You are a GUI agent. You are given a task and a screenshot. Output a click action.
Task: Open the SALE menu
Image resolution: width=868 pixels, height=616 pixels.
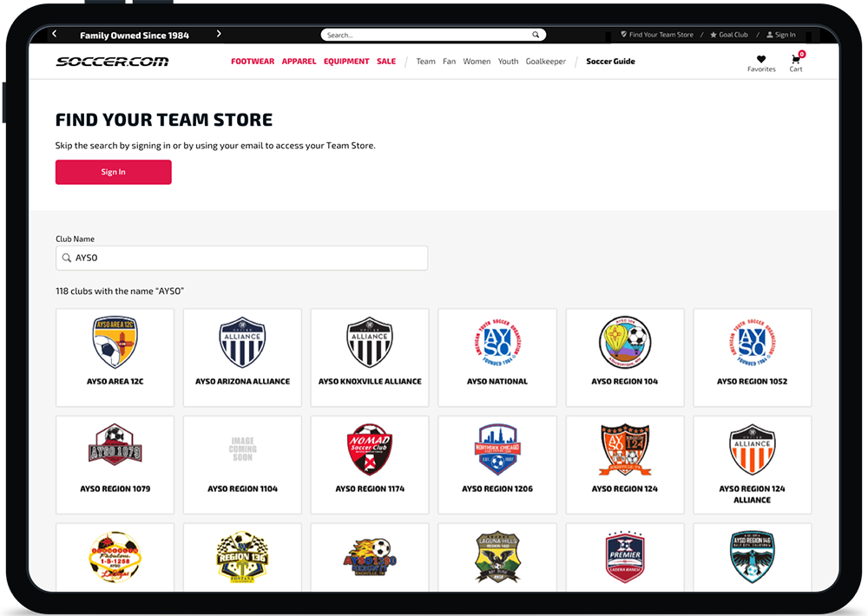click(386, 62)
